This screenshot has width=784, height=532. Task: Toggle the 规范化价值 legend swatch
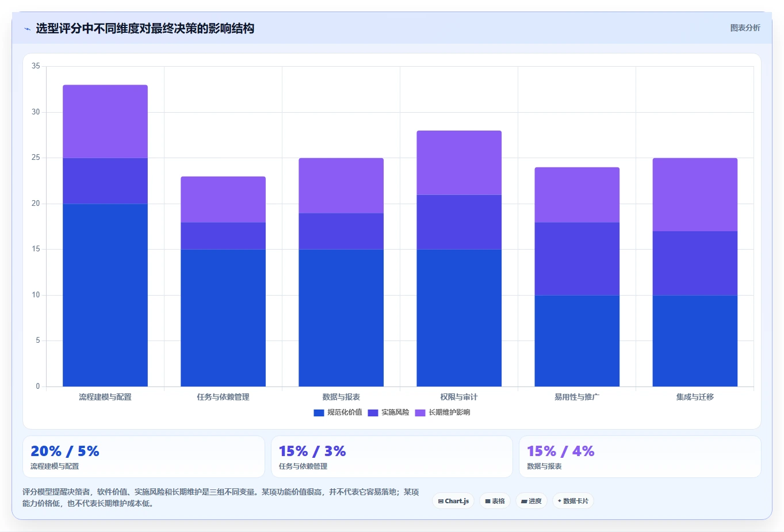tap(319, 412)
